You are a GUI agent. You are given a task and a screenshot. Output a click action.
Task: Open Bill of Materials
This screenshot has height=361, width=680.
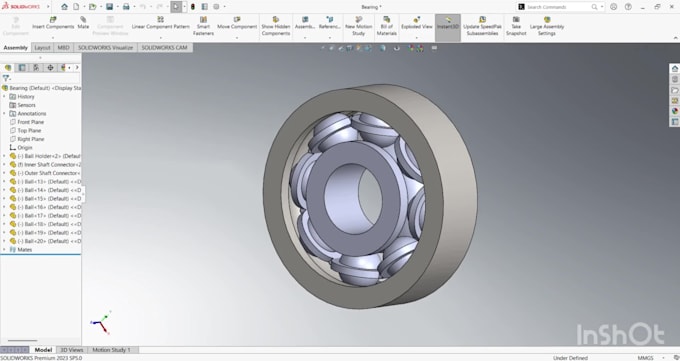[x=386, y=26]
